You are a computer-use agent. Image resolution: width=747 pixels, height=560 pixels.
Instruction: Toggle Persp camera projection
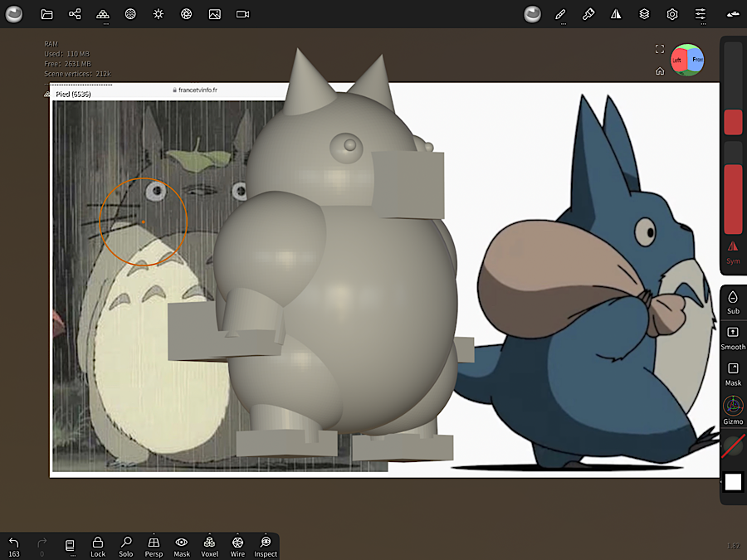pyautogui.click(x=154, y=547)
